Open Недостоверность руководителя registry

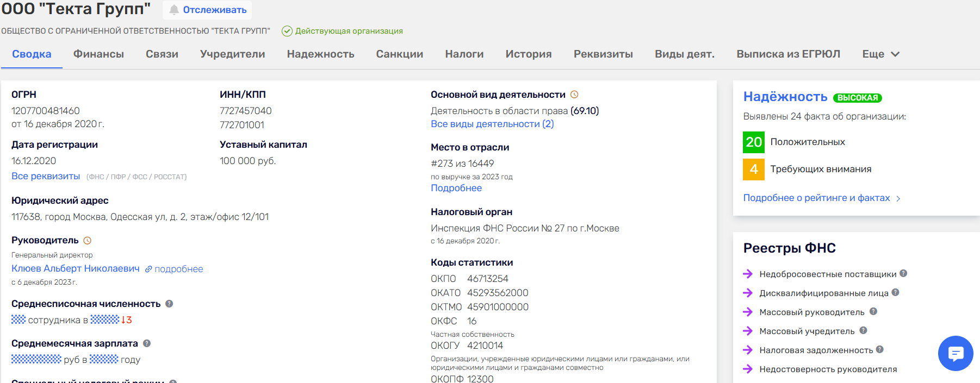point(828,369)
